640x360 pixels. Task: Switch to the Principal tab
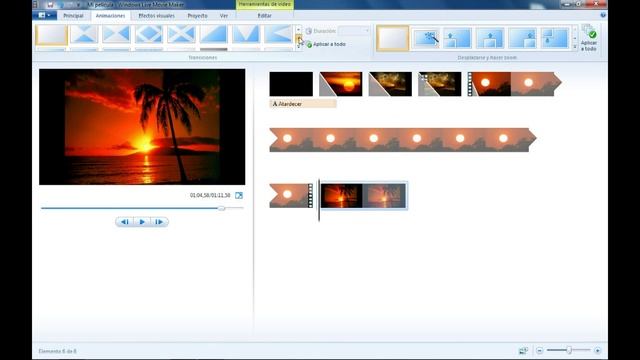73,16
